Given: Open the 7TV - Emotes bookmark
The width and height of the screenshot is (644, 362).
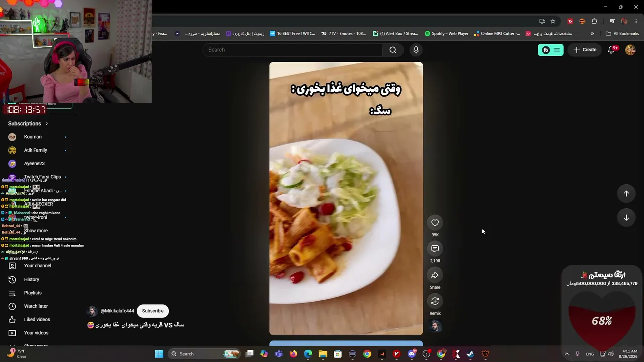Looking at the screenshot, I should click(x=343, y=34).
